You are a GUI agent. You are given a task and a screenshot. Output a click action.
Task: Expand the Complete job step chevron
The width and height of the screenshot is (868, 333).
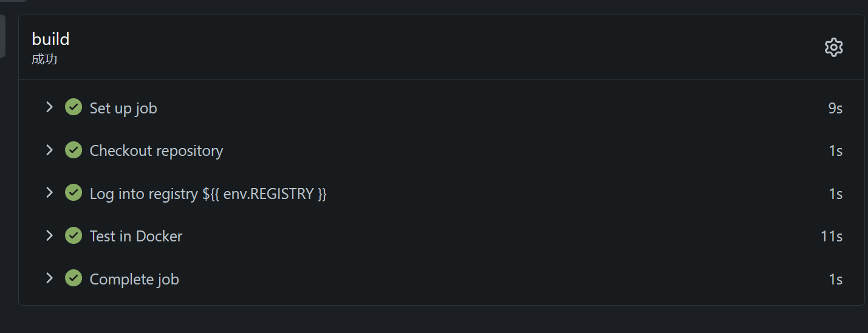click(x=49, y=278)
